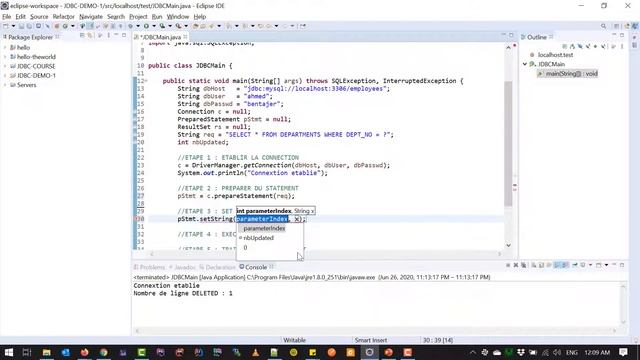
Task: Open the Refactor menu
Action: coord(63,17)
